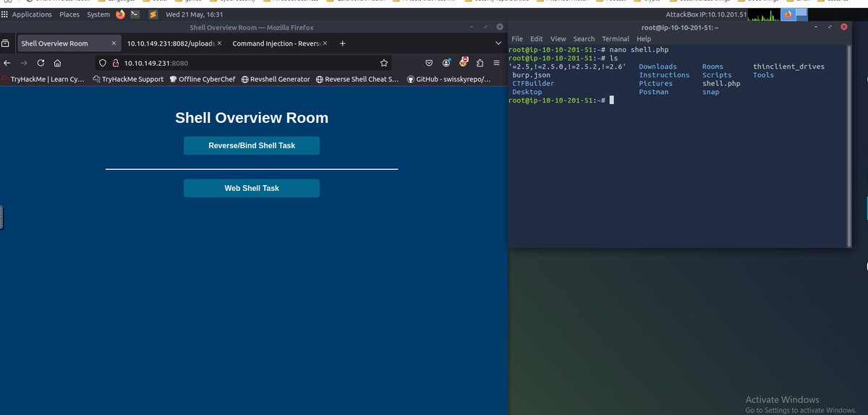
Task: Click the CTFBuilder directory name in terminal
Action: (534, 84)
